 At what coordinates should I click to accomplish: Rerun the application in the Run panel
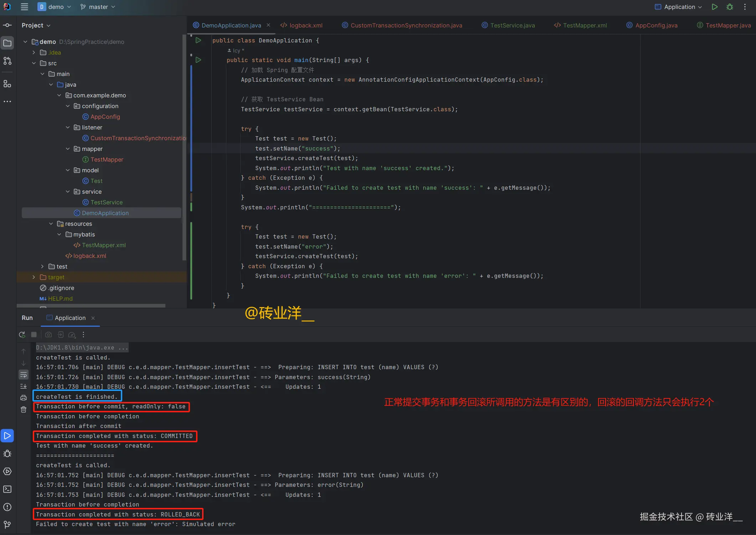tap(22, 335)
